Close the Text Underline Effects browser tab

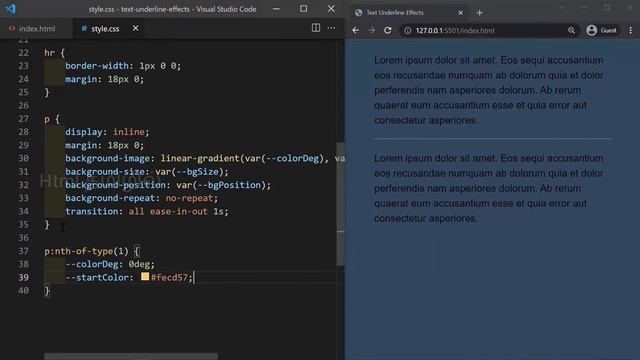460,13
